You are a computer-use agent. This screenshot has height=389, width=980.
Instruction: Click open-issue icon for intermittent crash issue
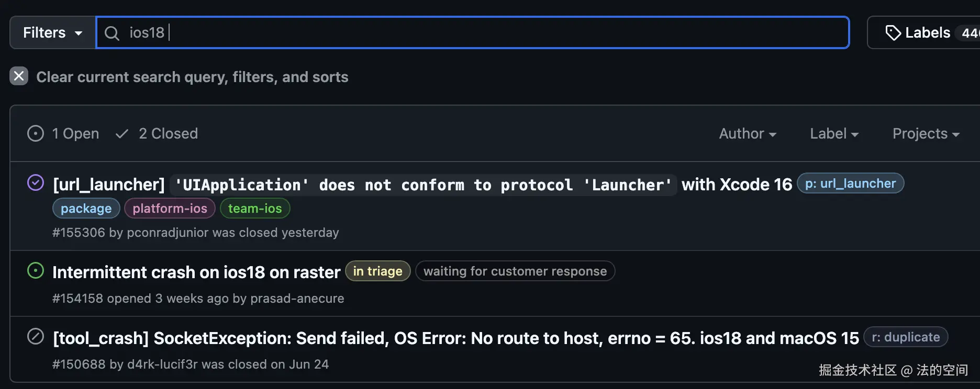point(36,271)
